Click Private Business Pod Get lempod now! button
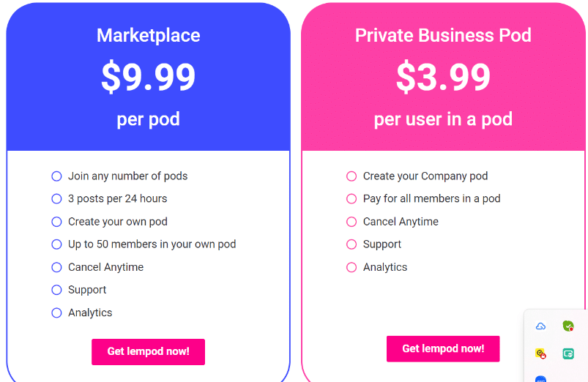This screenshot has width=588, height=382. [x=443, y=348]
